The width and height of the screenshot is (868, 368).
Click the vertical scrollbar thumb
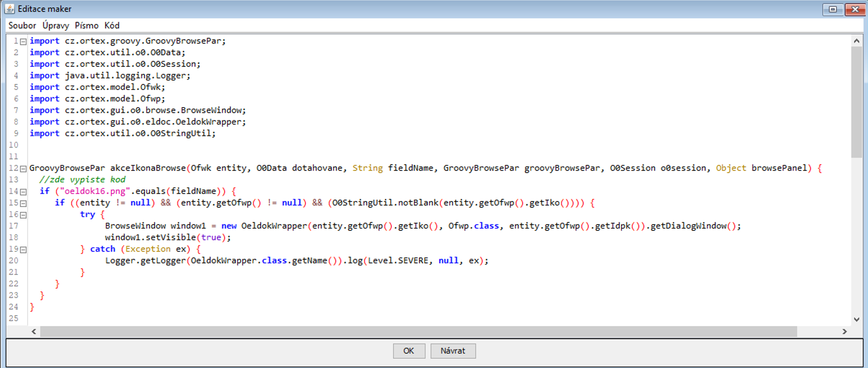click(x=856, y=101)
